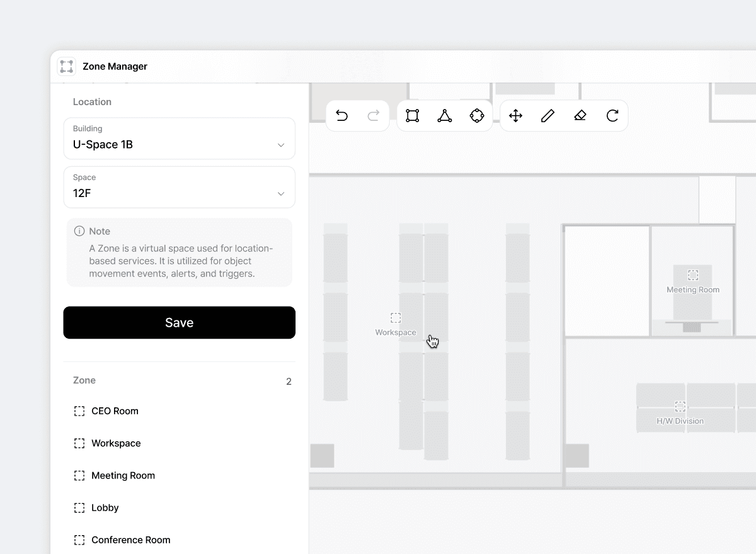Choose the pencil edit tool

[x=547, y=116]
